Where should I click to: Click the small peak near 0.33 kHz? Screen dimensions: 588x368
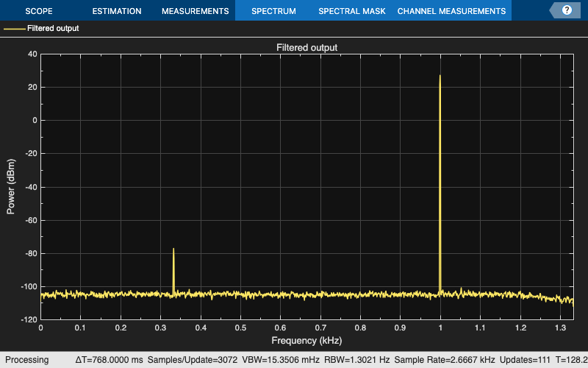173,249
